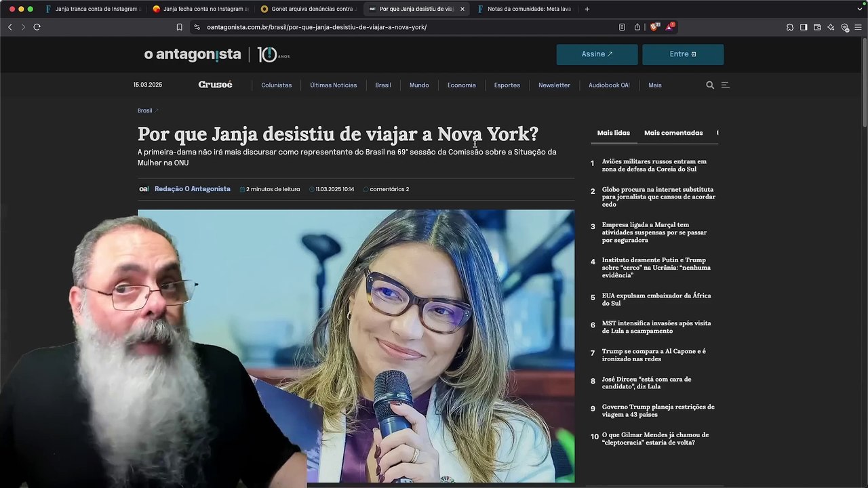
Task: Open the Esportes navigation item
Action: pyautogui.click(x=507, y=85)
